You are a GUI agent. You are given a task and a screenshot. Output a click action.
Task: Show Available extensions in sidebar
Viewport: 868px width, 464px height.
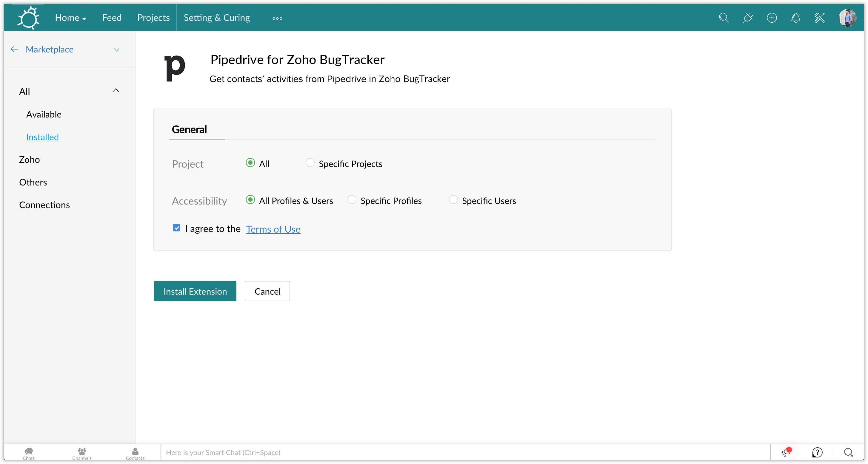pyautogui.click(x=44, y=115)
